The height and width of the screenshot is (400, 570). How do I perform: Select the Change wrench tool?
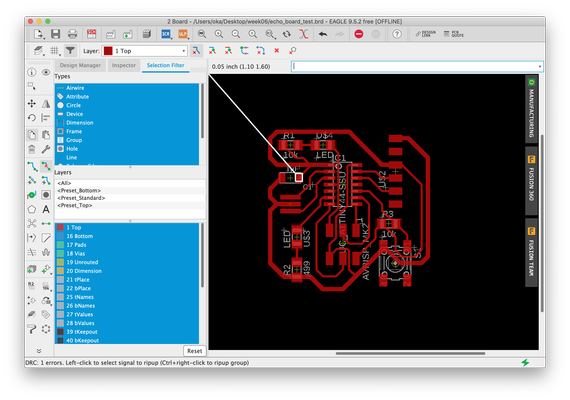click(46, 149)
